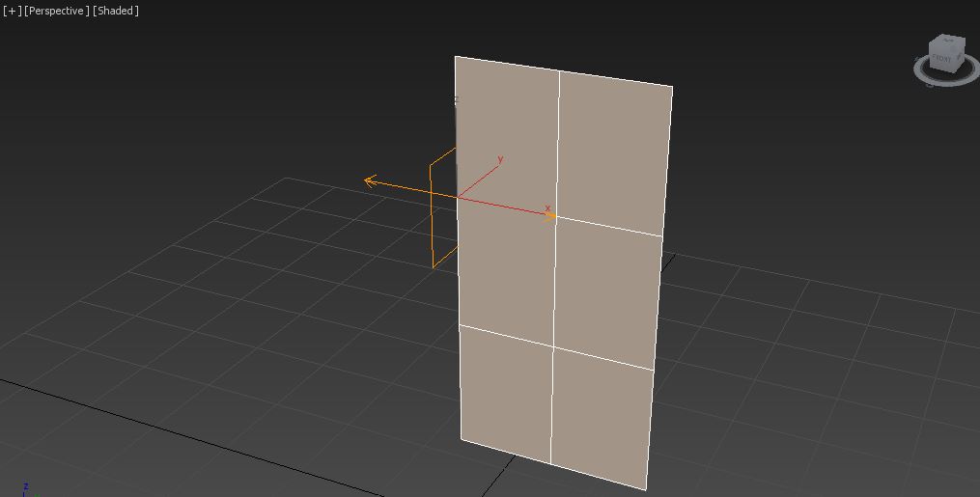Screen dimensions: 980x497
Task: Select the gizmo's Y axis label
Action: click(x=500, y=159)
